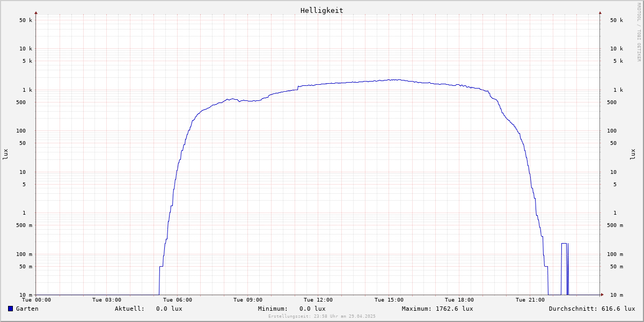Click the 500 m label on left axis
This screenshot has width=644, height=322.
point(24,225)
